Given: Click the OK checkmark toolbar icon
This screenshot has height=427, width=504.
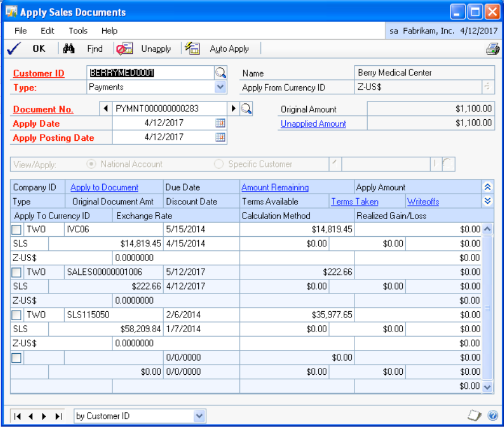Looking at the screenshot, I should pos(14,49).
